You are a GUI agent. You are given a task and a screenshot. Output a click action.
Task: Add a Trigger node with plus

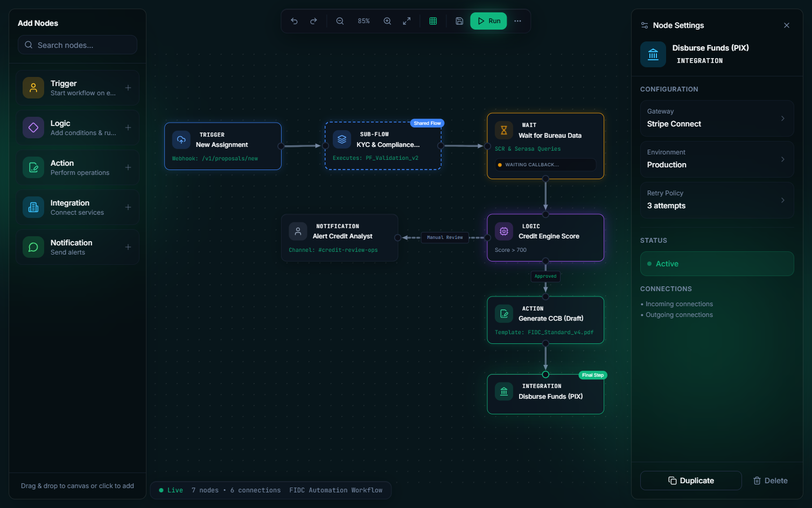pos(128,88)
